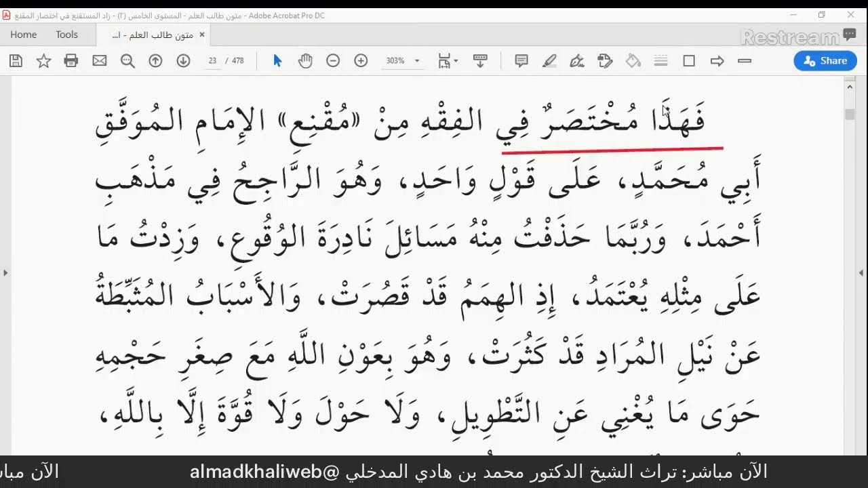Activate the Selection arrow tool
The image size is (868, 488).
277,61
